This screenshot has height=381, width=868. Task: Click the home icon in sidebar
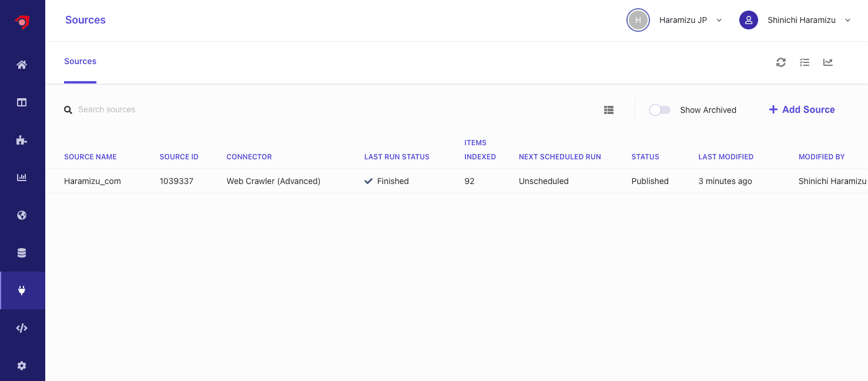coord(22,65)
